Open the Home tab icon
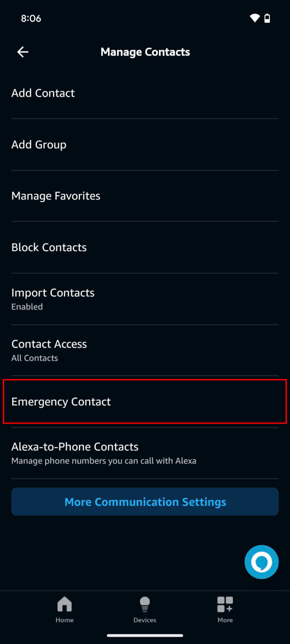Screen dimensions: 290x644 pos(64,608)
